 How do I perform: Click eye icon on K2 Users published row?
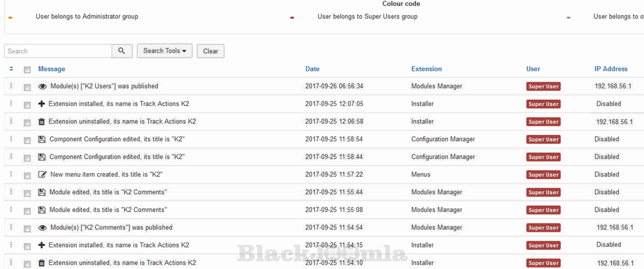click(x=42, y=86)
